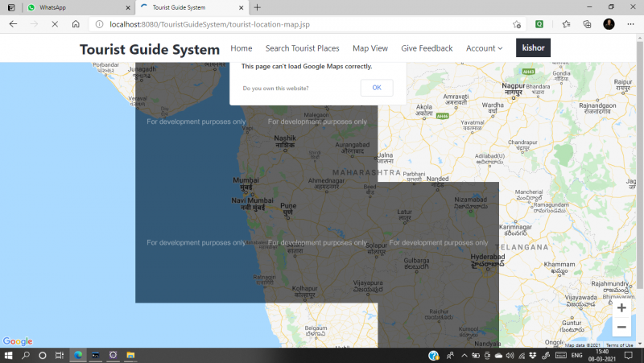Go to the Home page

241,48
